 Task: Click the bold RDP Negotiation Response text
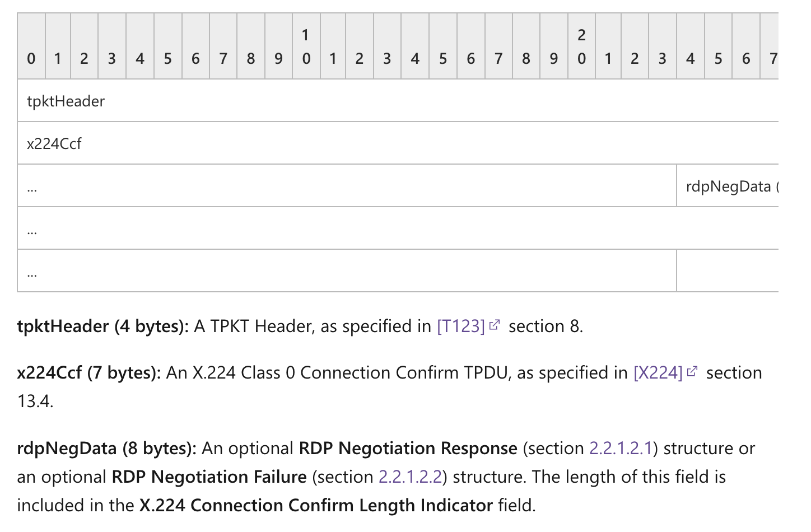click(408, 448)
